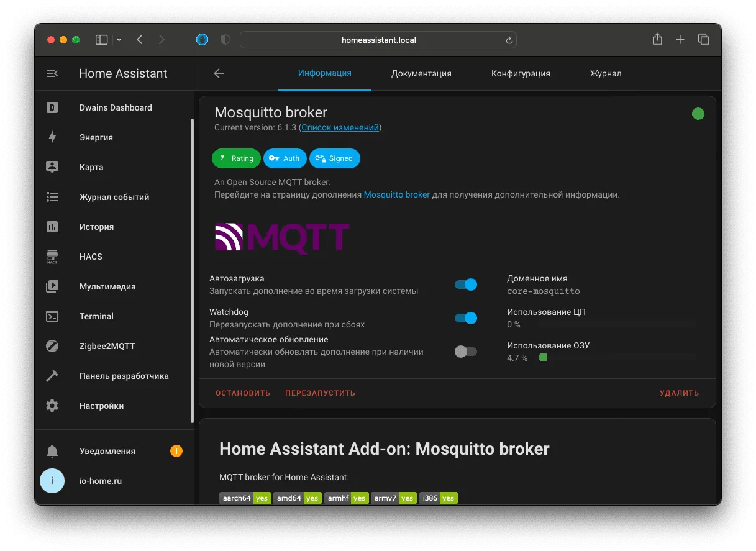756x551 pixels.
Task: Open the Панель разработчика hammer icon
Action: (52, 376)
